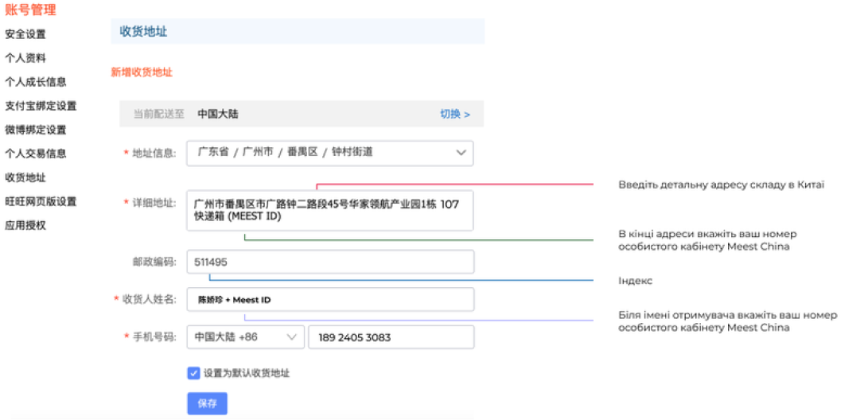Open the 中国大陆 +86 country code dropdown
The width and height of the screenshot is (868, 420).
(x=245, y=337)
